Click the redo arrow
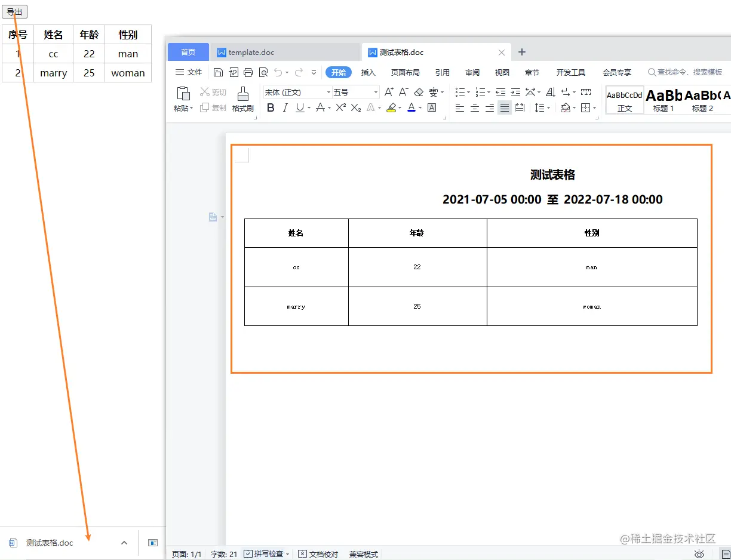The image size is (731, 560). click(x=299, y=72)
